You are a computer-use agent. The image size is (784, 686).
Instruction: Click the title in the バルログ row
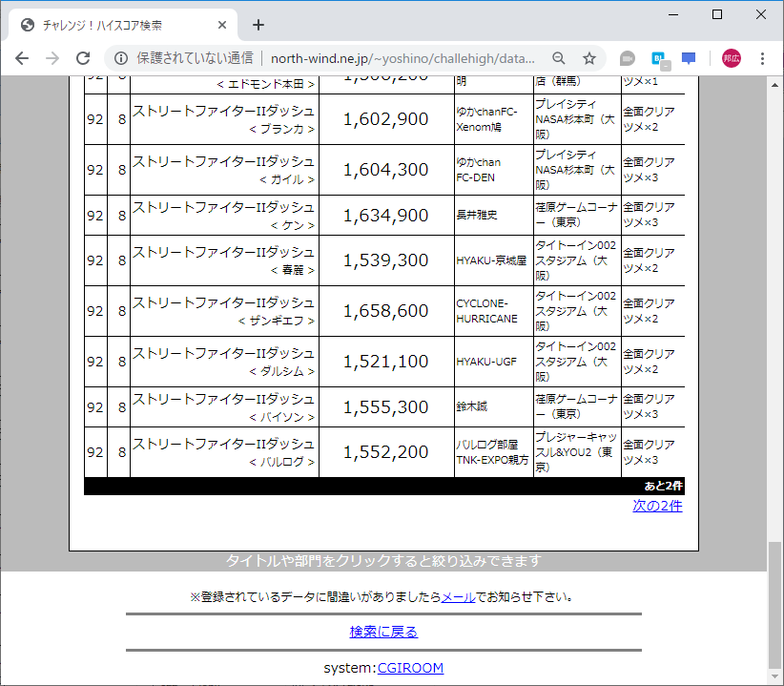[223, 444]
